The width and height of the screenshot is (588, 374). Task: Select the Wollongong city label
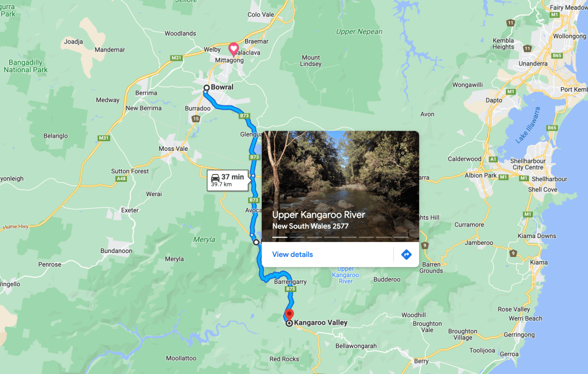(x=569, y=36)
